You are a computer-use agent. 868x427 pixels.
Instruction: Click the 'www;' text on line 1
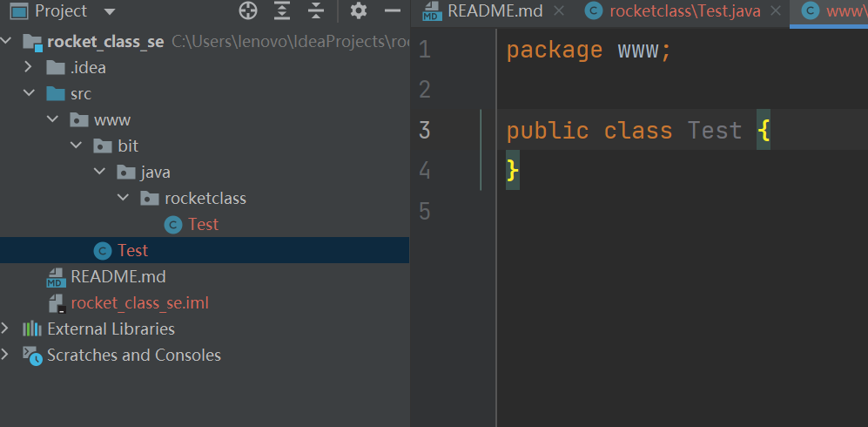click(644, 51)
